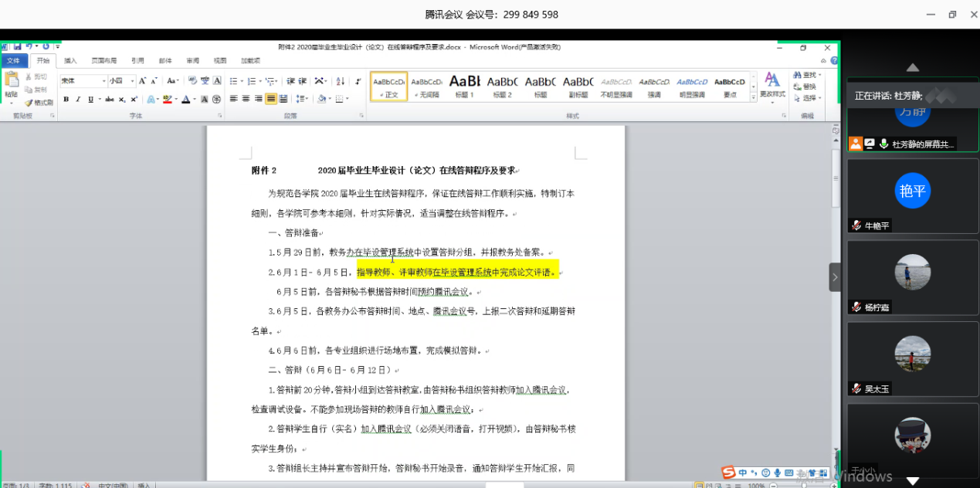Click the panel expand arrow beside participant list

point(835,277)
